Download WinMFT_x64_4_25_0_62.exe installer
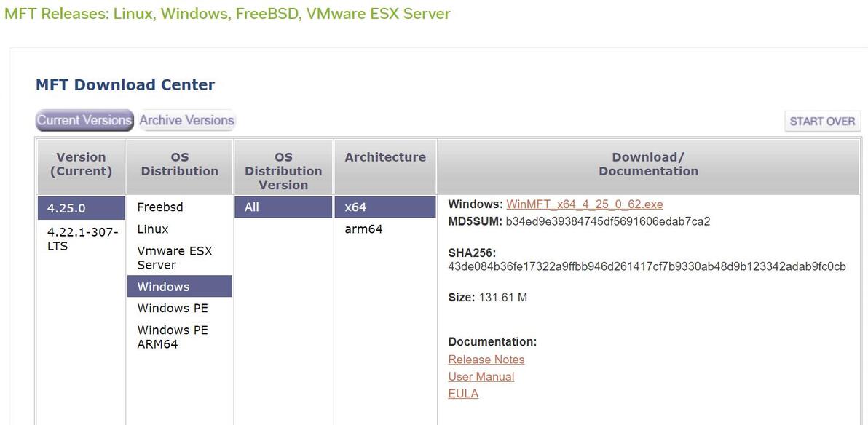The image size is (868, 425). click(584, 204)
